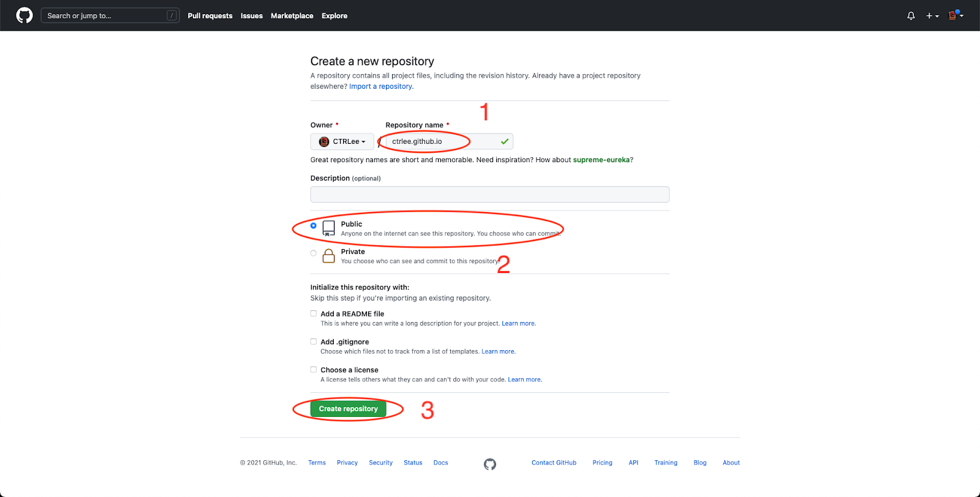The width and height of the screenshot is (980, 497).
Task: Open GitHub home via Octocat logo
Action: pyautogui.click(x=24, y=15)
